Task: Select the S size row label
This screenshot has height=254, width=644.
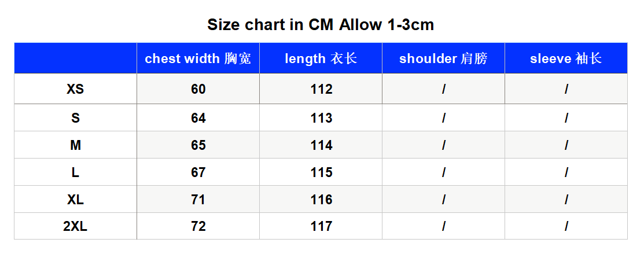Action: (75, 118)
